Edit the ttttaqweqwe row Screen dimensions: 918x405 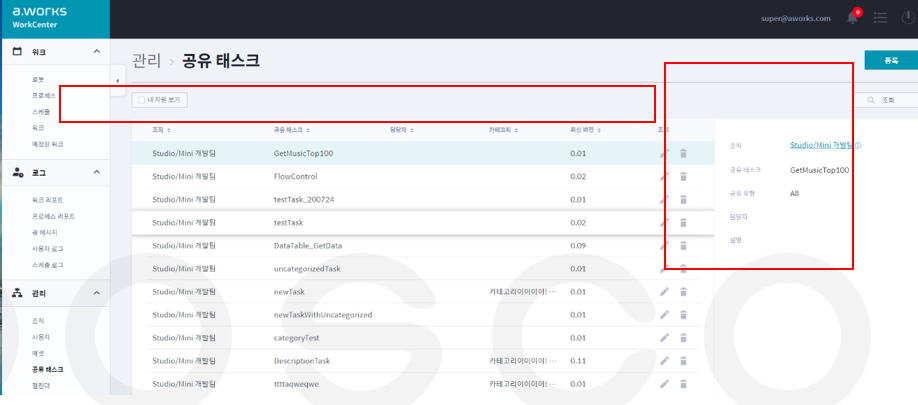[x=664, y=384]
